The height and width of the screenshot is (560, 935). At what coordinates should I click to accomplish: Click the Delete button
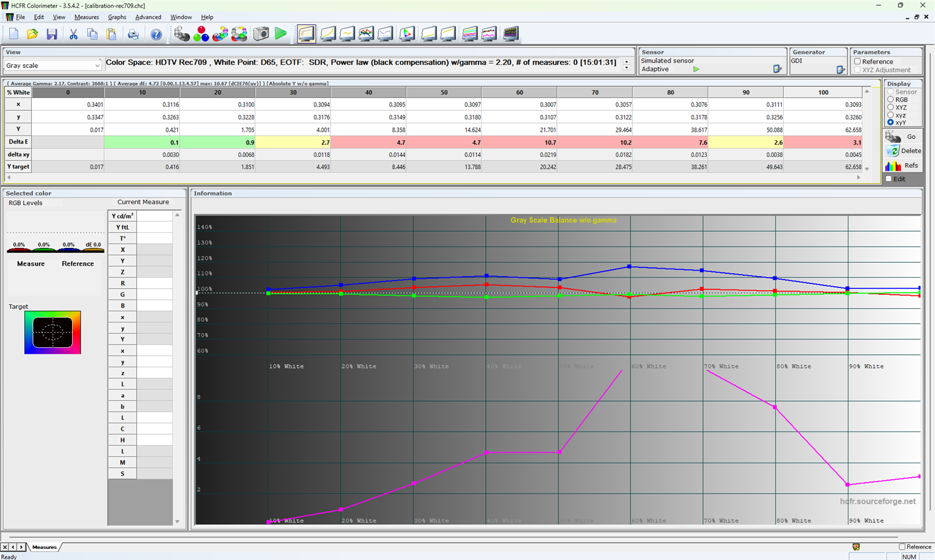[x=903, y=151]
